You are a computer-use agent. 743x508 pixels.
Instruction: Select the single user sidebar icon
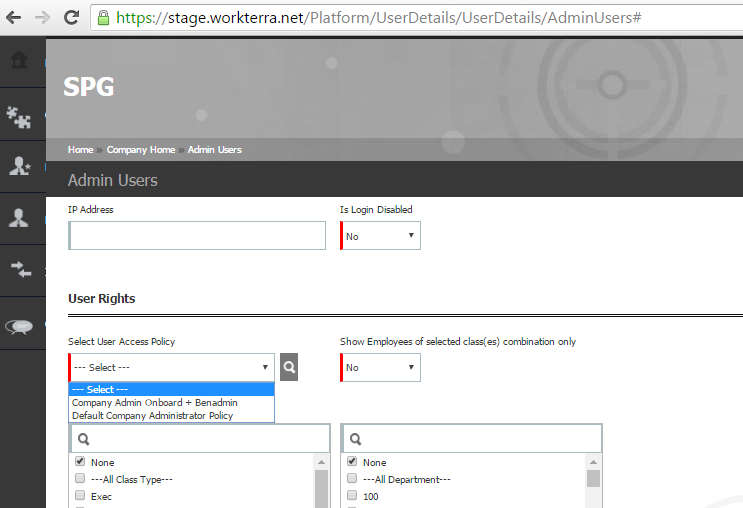(19, 218)
